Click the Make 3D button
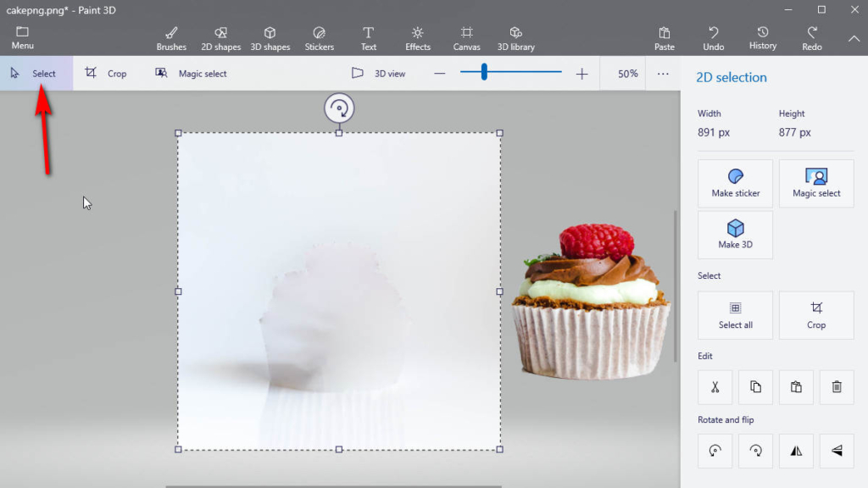 [x=735, y=235]
